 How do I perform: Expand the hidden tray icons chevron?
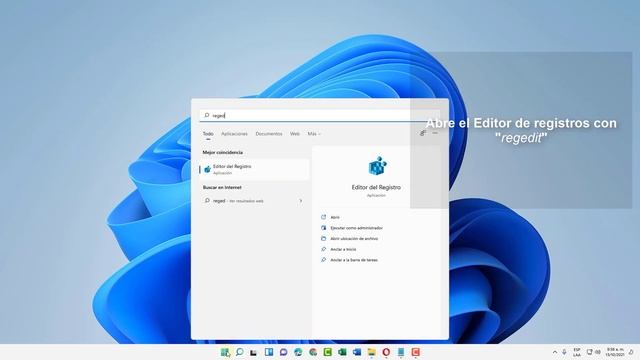tap(555, 352)
